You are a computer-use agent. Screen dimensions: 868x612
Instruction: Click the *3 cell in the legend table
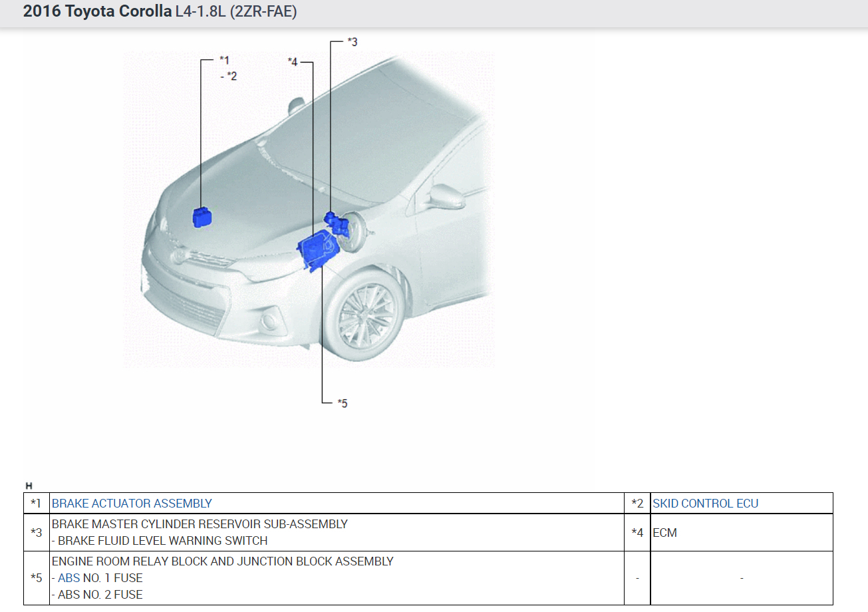(x=37, y=532)
